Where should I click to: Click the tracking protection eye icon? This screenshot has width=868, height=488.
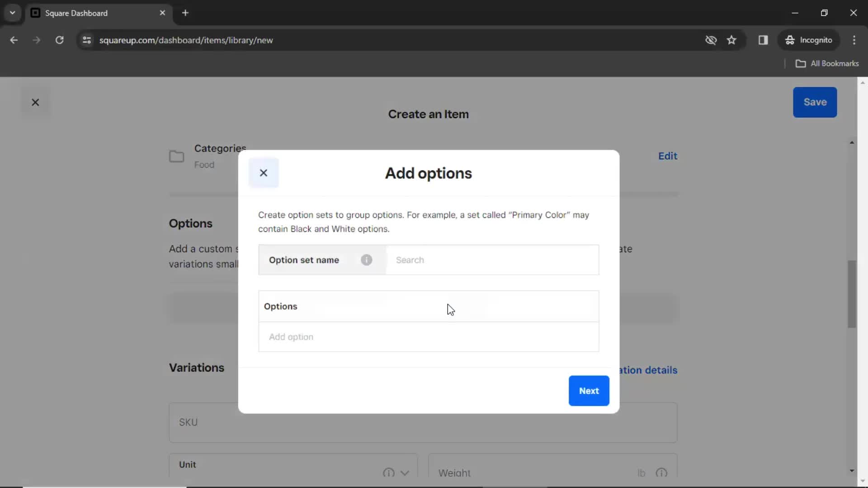coord(711,40)
